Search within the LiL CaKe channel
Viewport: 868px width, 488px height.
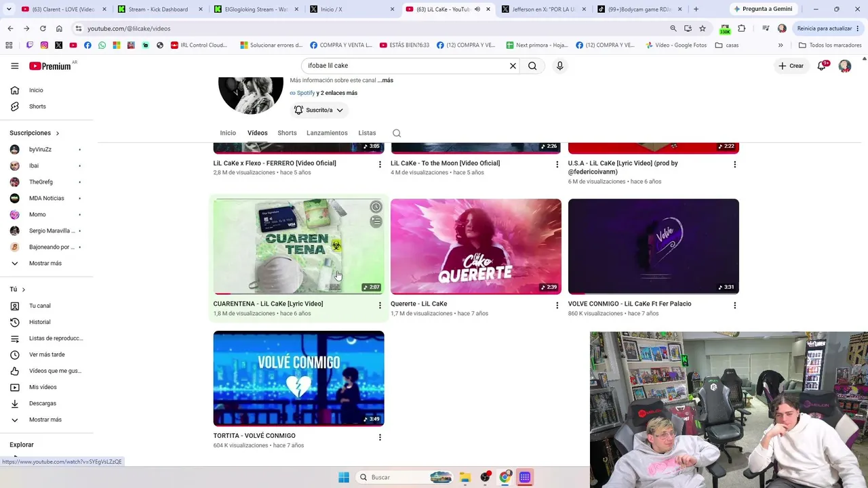tap(397, 133)
